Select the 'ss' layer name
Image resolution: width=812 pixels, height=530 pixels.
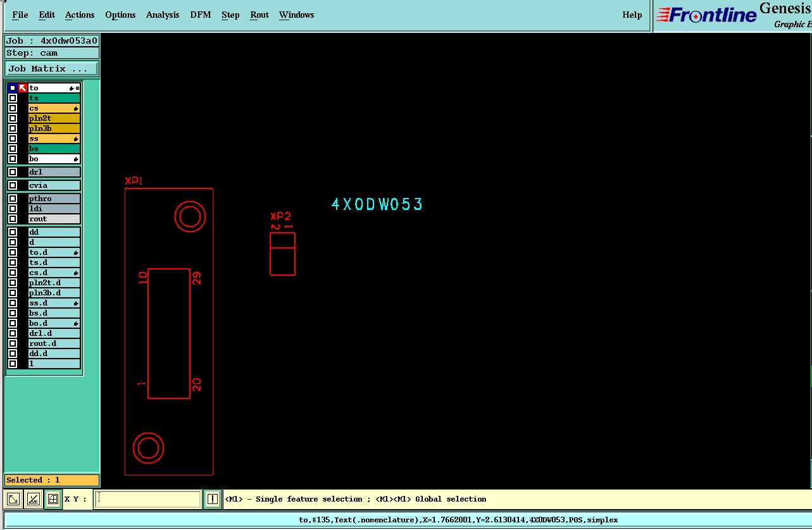(54, 139)
